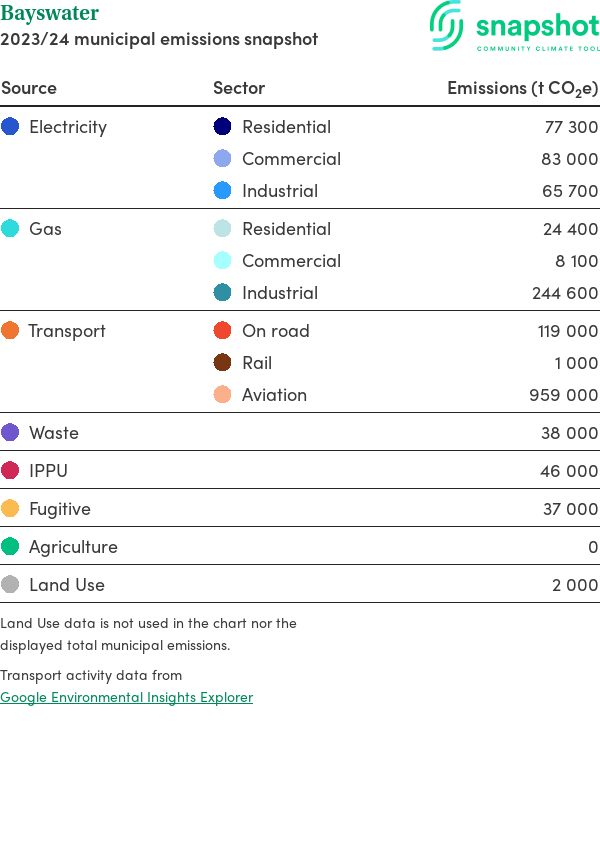Click the green Agriculture source dot
The image size is (600, 850).
(10, 547)
